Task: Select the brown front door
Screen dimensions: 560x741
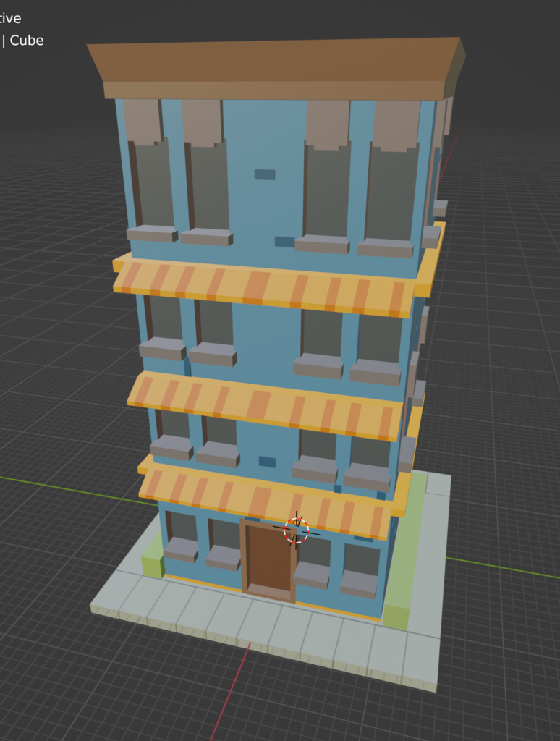Action: tap(269, 557)
